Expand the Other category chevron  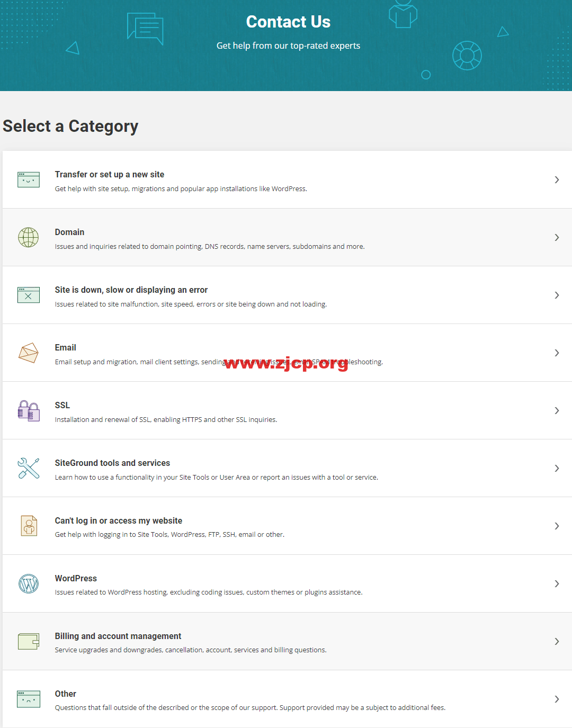(557, 699)
